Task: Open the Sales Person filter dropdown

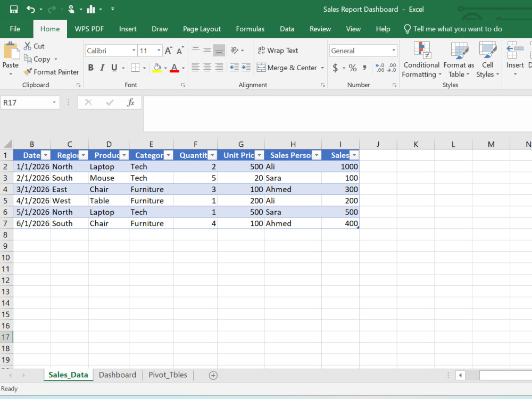Action: [317, 155]
